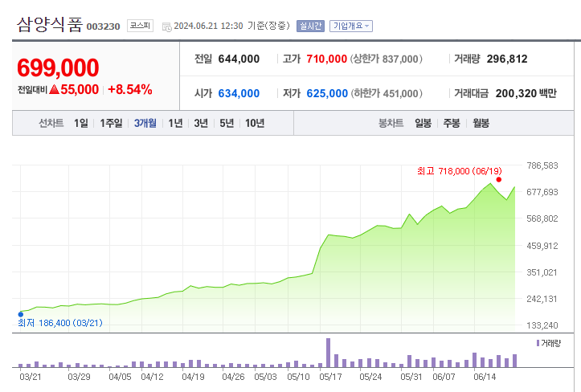
Task: Click the 2024.06.21 12:30 timestamp
Action: click(208, 26)
